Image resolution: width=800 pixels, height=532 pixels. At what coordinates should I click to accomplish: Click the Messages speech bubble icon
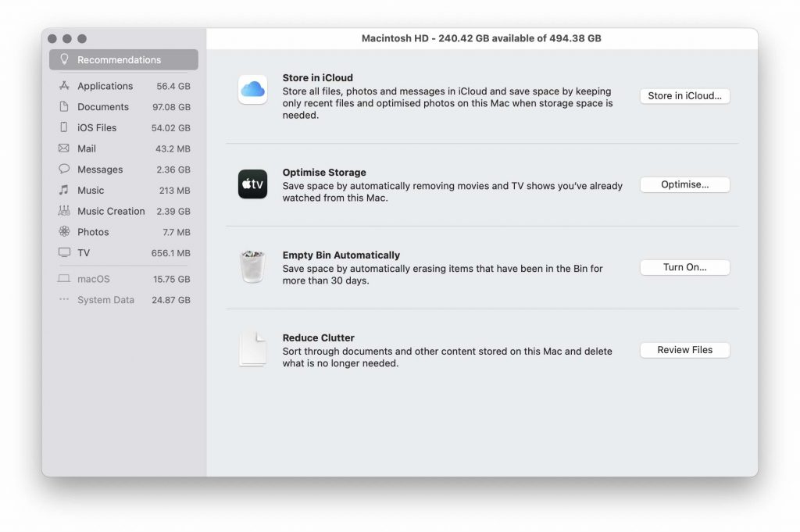[x=64, y=169]
